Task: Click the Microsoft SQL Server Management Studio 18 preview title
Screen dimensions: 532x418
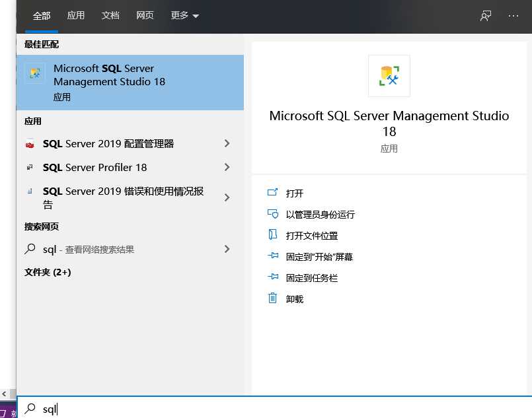Action: [x=389, y=123]
